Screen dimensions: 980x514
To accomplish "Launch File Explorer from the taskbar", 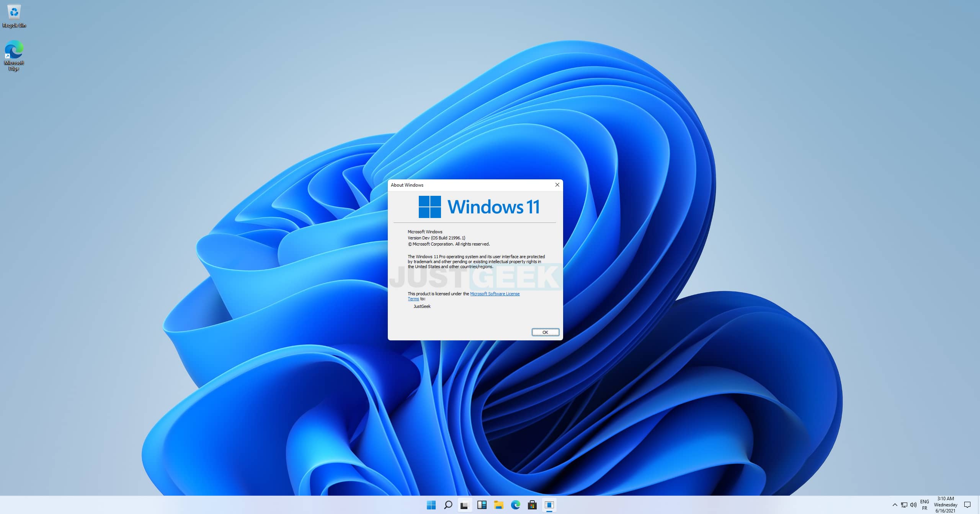I will click(498, 505).
